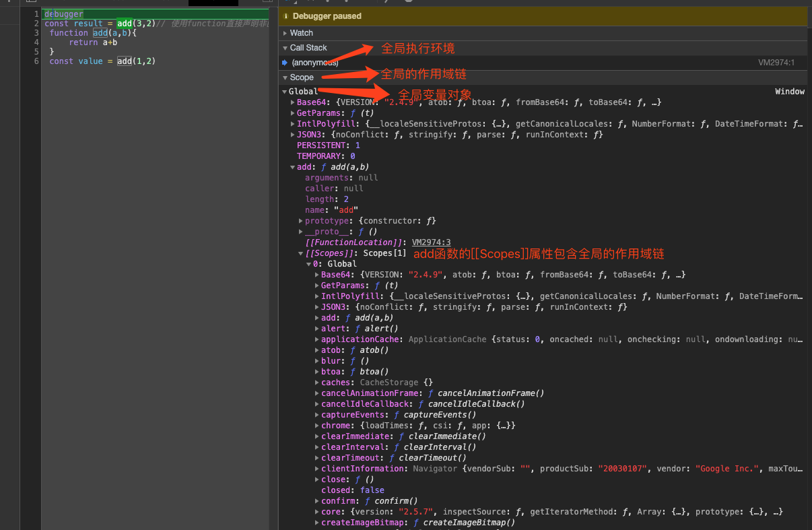Screen dimensions: 812x530
Task: Select the closed: false row
Action: pyautogui.click(x=353, y=490)
